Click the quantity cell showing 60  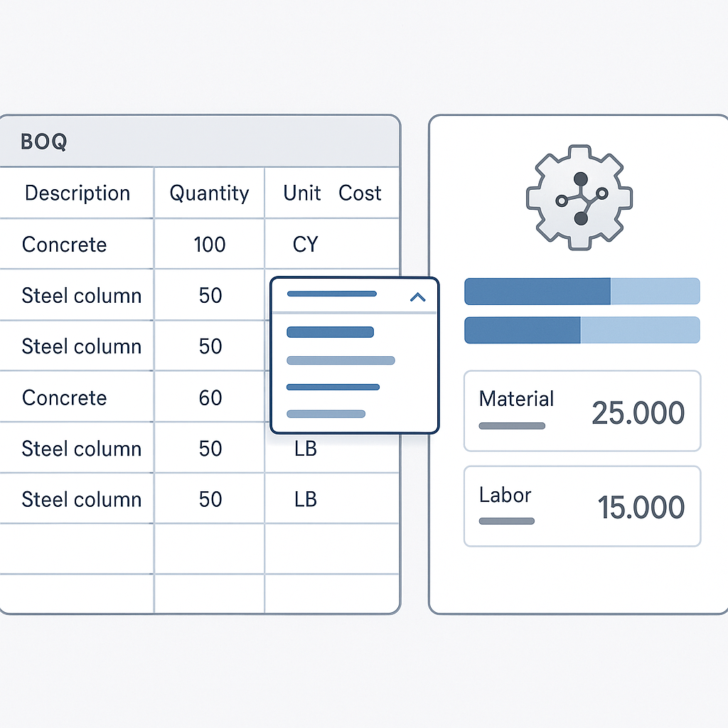click(210, 397)
